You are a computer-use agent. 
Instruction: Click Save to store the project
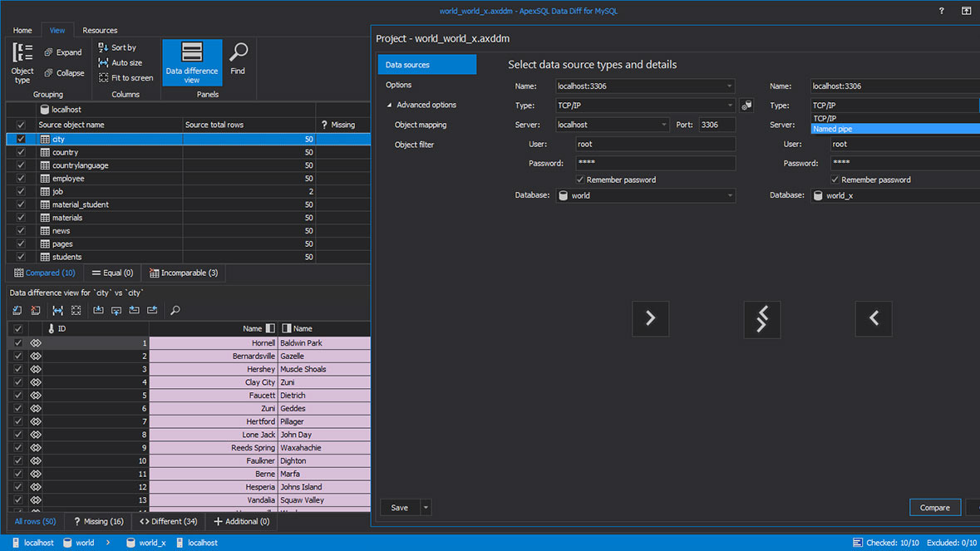tap(399, 507)
